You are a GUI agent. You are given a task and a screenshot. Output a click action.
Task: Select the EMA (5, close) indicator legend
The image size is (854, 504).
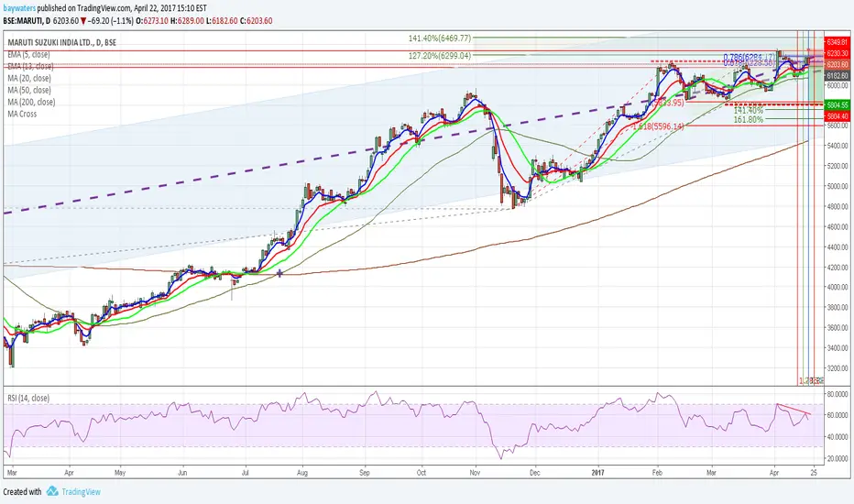tap(29, 54)
